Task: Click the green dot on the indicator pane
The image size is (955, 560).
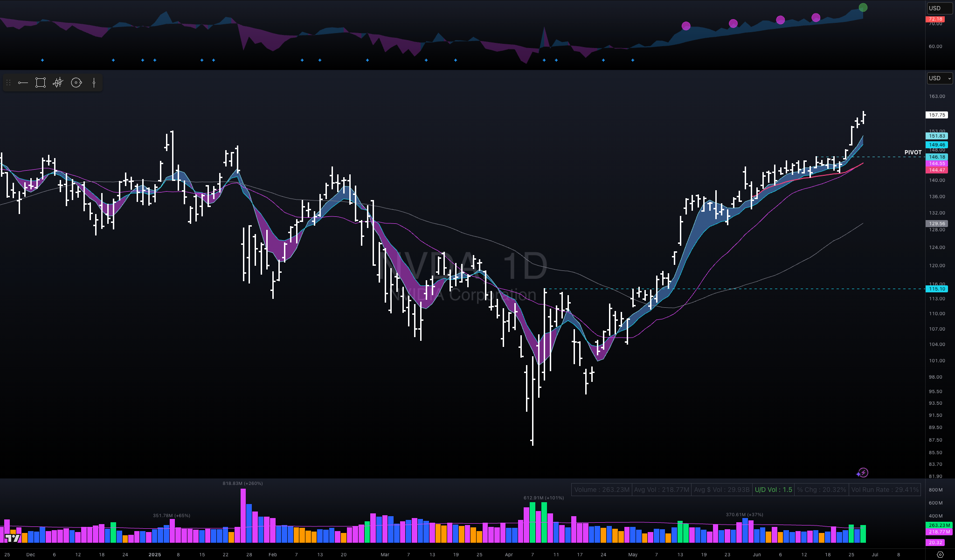Action: pyautogui.click(x=863, y=7)
